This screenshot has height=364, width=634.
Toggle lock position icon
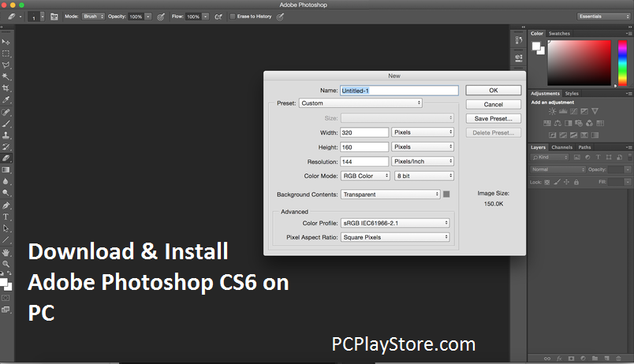pyautogui.click(x=566, y=182)
